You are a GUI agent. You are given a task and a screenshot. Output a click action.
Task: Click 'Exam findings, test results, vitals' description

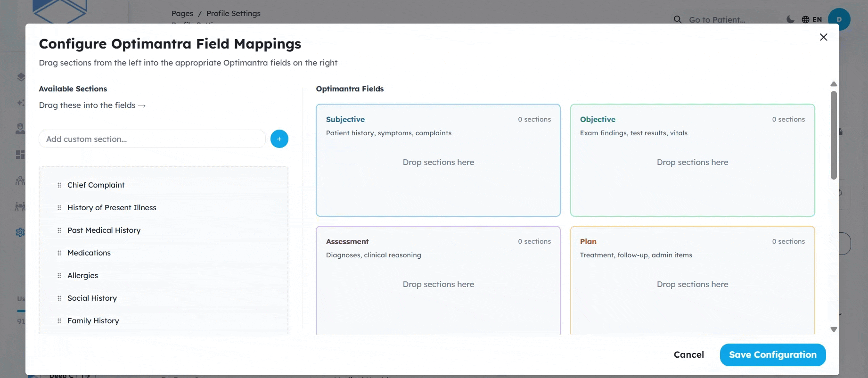[x=634, y=133]
